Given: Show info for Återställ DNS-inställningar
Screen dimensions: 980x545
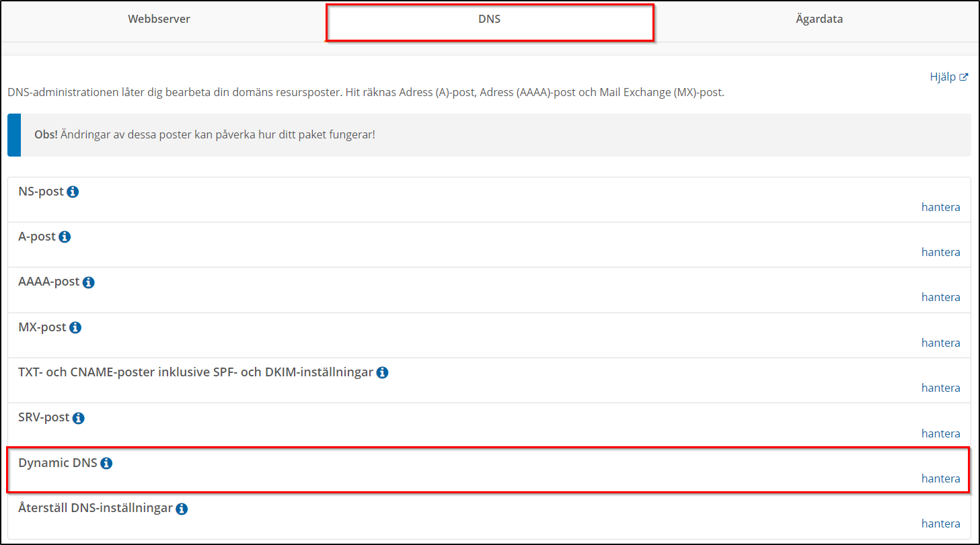Looking at the screenshot, I should (182, 509).
